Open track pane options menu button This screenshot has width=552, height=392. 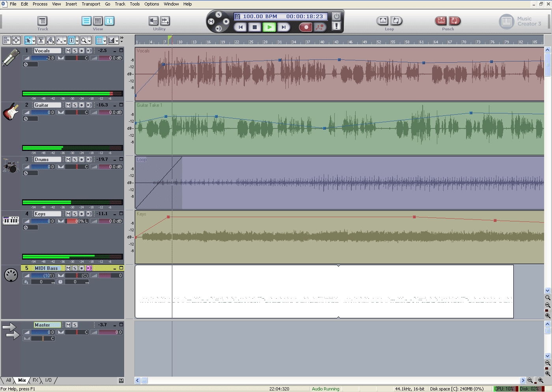(x=121, y=381)
